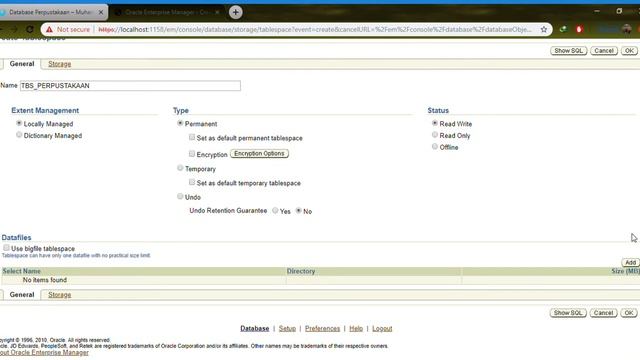This screenshot has width=640, height=360.
Task: Open About Oracle Enterprise Manager link
Action: (44, 353)
